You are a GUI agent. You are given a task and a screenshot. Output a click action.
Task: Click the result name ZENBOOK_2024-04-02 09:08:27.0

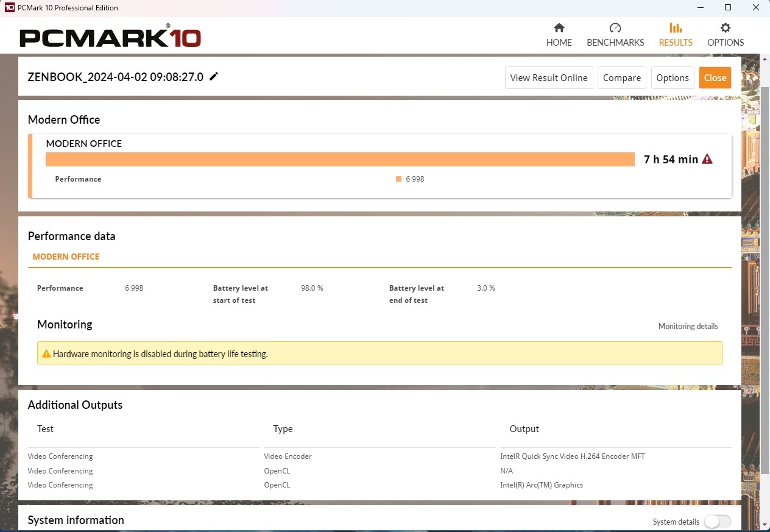(x=116, y=77)
